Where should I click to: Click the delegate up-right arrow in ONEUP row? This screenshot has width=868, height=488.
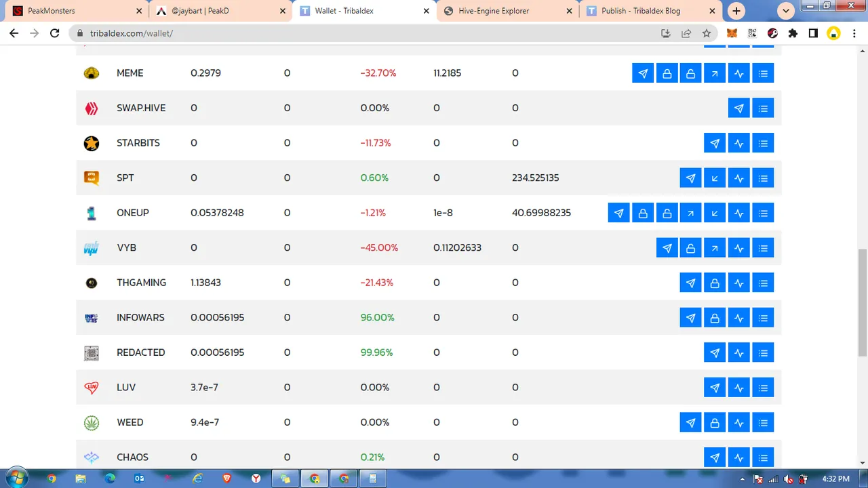click(x=691, y=213)
